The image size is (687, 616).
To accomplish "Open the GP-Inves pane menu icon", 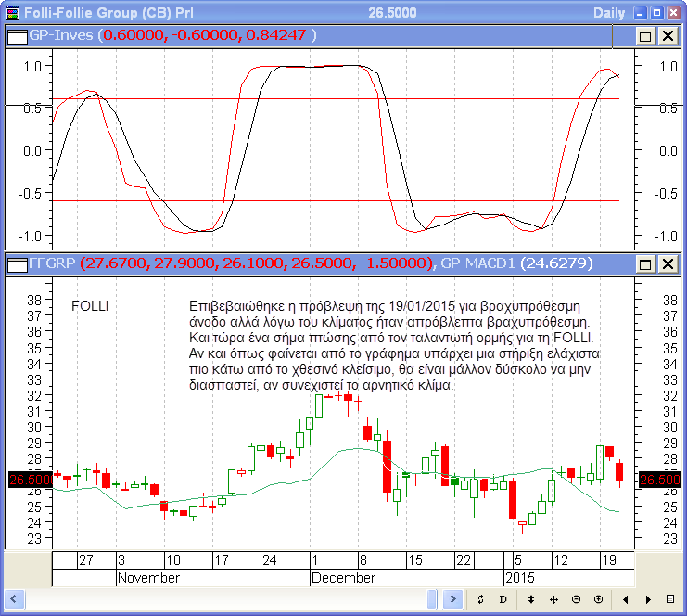I will 18,36.
